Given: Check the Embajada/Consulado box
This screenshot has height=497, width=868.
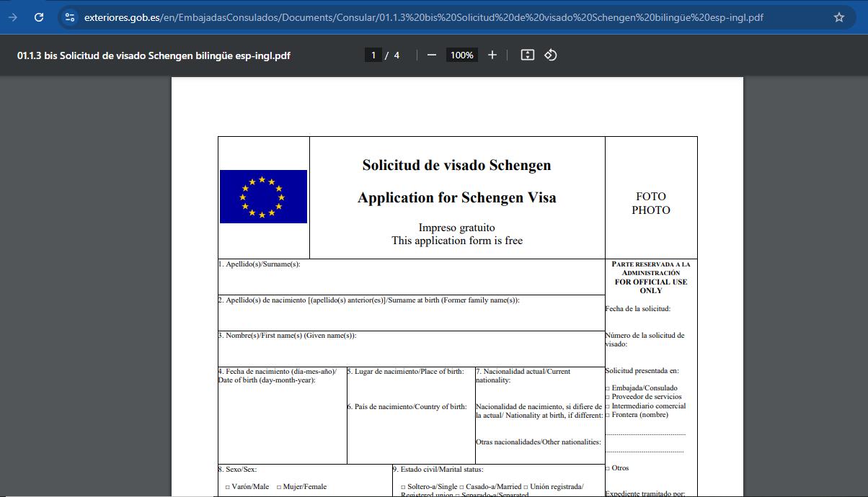Looking at the screenshot, I should 608,388.
